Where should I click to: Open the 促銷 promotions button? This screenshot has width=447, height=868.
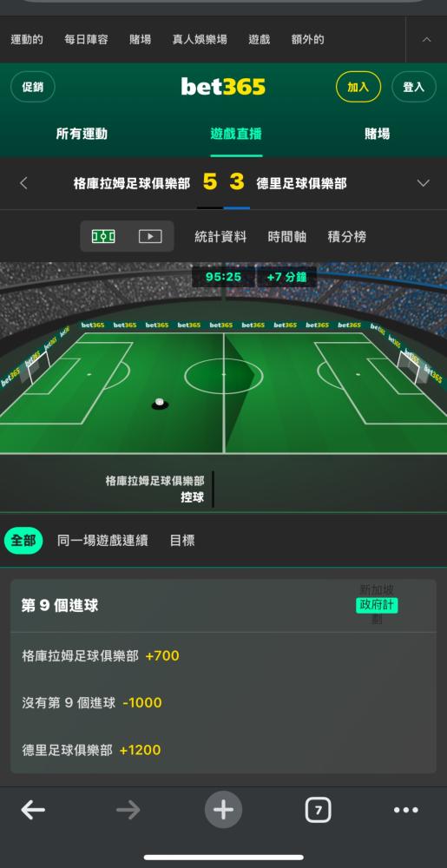pos(33,87)
